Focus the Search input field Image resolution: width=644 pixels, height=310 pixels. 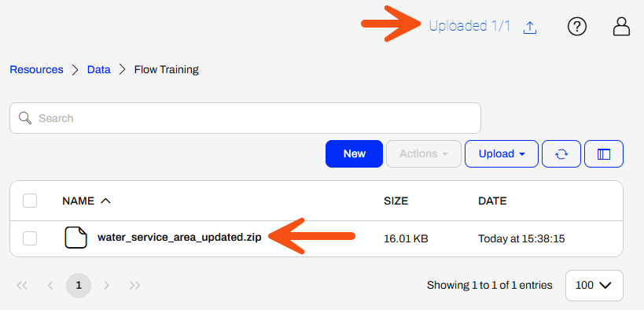(245, 118)
